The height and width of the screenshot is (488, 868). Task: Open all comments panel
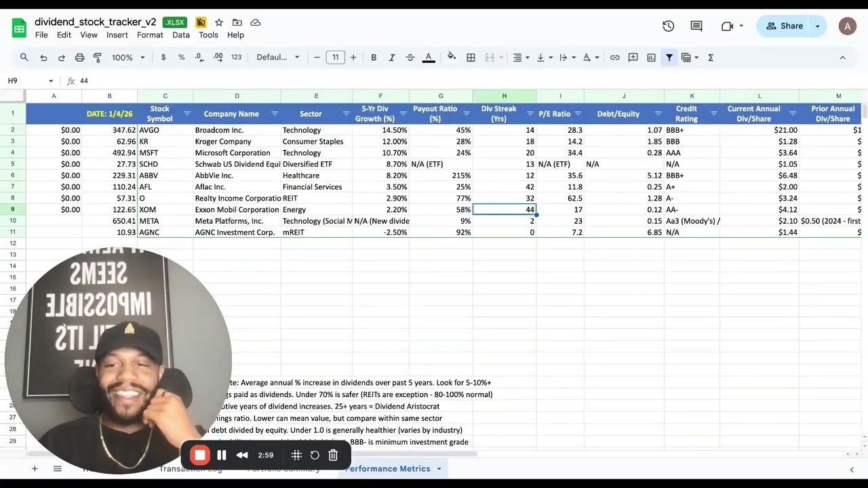pyautogui.click(x=696, y=26)
